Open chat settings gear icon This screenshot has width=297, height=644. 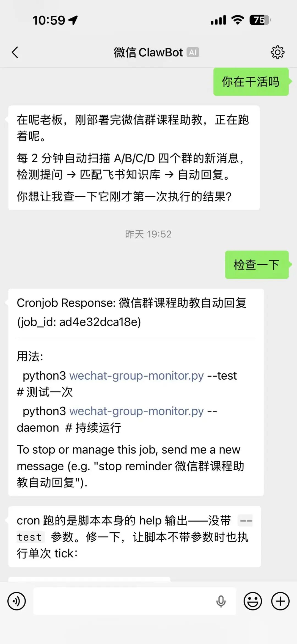point(277,52)
